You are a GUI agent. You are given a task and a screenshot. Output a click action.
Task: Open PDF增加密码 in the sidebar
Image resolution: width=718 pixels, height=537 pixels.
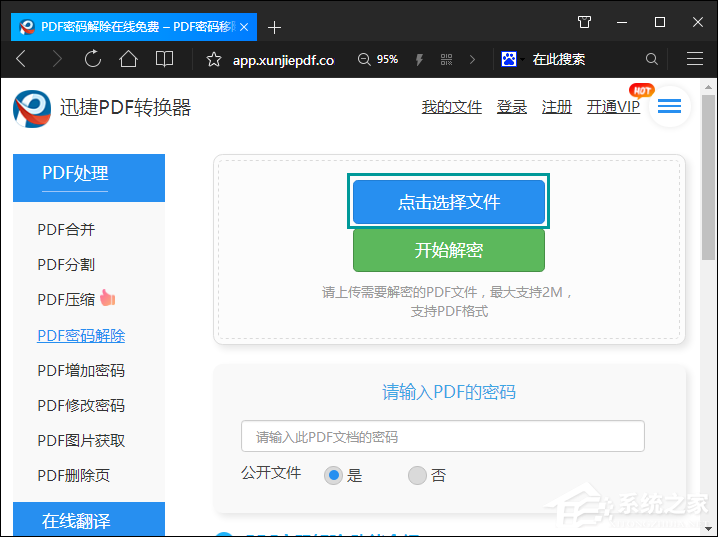81,370
